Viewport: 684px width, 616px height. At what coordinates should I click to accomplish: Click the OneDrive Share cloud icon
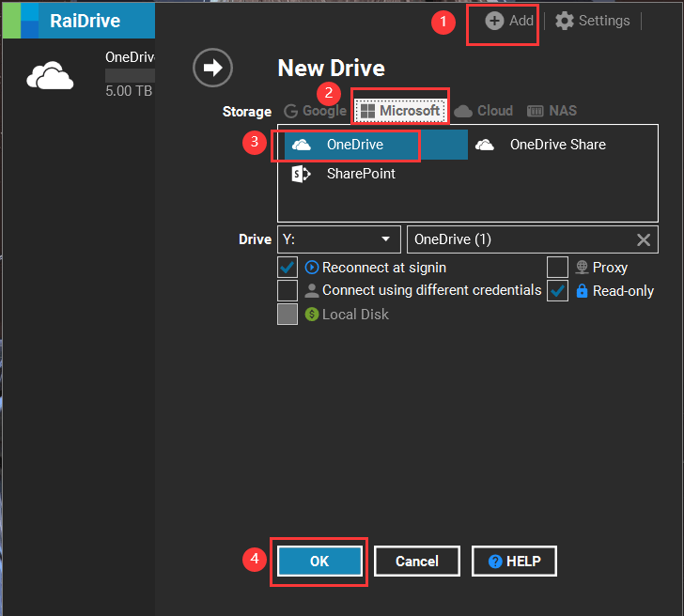tap(484, 145)
